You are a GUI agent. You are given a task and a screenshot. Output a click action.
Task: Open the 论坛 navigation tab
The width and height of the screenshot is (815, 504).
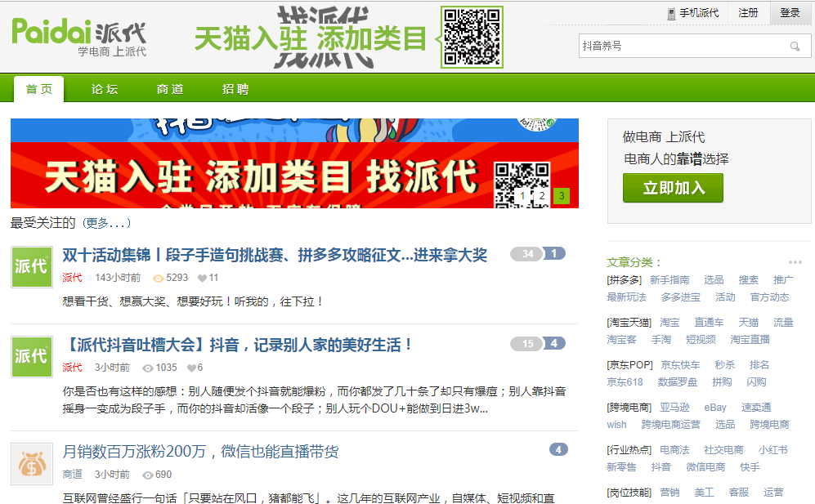pyautogui.click(x=105, y=89)
